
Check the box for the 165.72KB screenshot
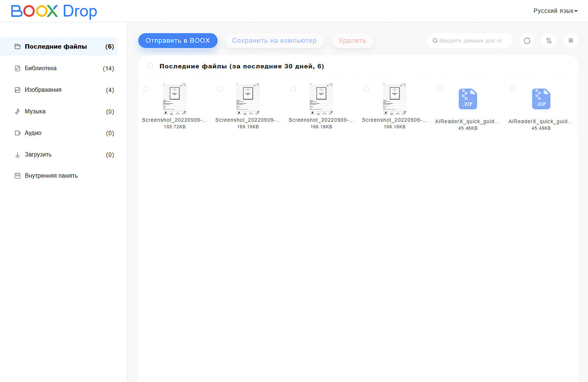[146, 89]
